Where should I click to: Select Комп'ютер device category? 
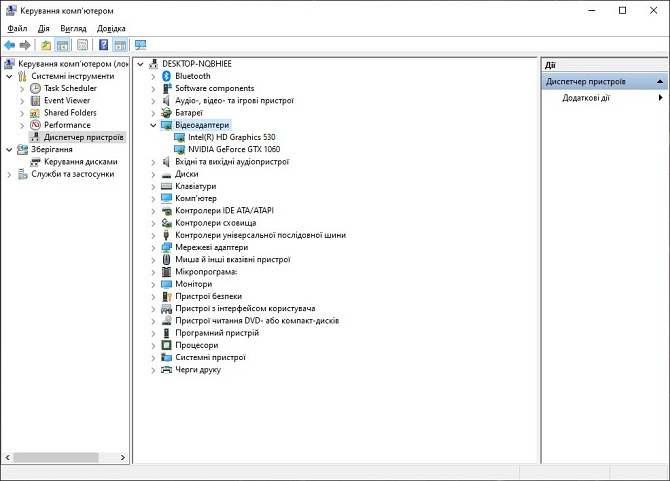pos(196,199)
